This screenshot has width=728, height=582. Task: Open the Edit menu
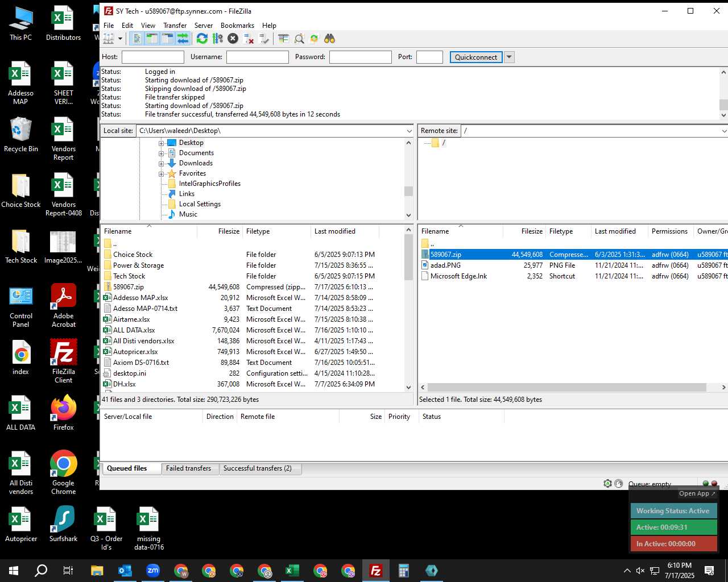127,26
